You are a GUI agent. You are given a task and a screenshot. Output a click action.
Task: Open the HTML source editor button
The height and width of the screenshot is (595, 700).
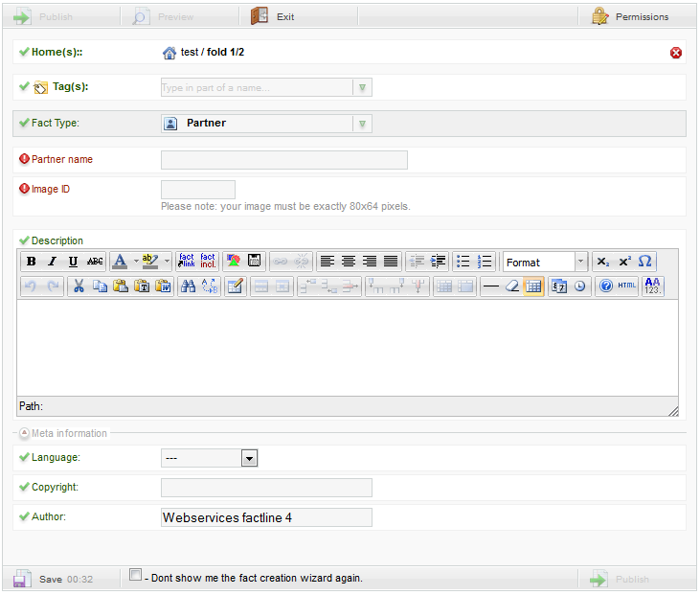click(626, 286)
